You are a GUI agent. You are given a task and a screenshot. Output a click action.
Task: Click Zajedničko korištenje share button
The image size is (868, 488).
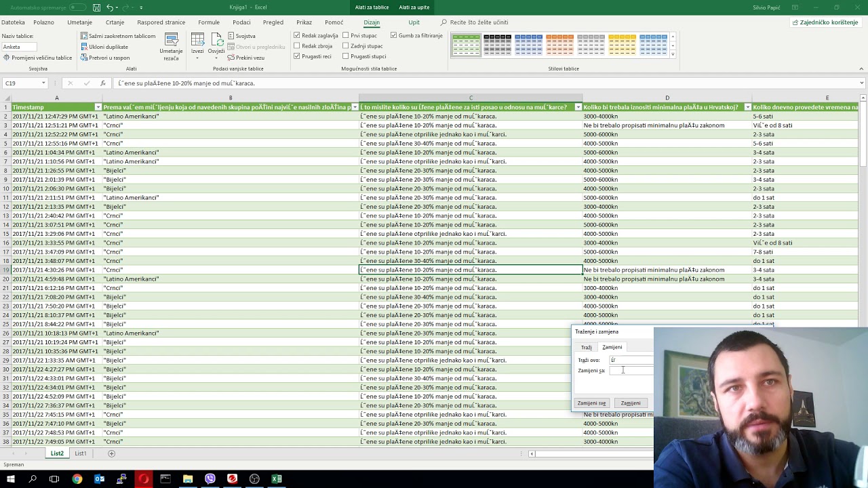[x=825, y=22]
